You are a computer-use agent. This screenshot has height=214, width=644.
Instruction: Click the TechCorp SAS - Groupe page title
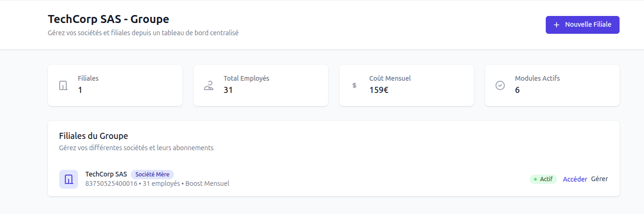[x=109, y=19]
